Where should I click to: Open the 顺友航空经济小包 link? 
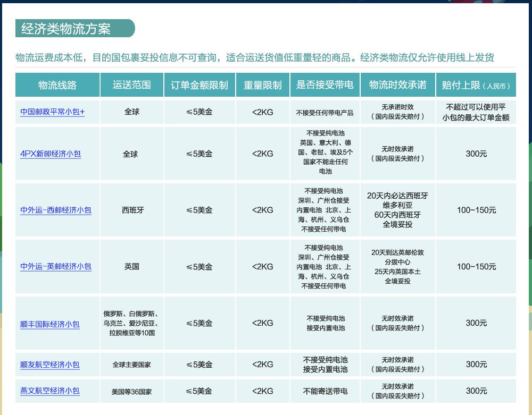click(x=50, y=365)
